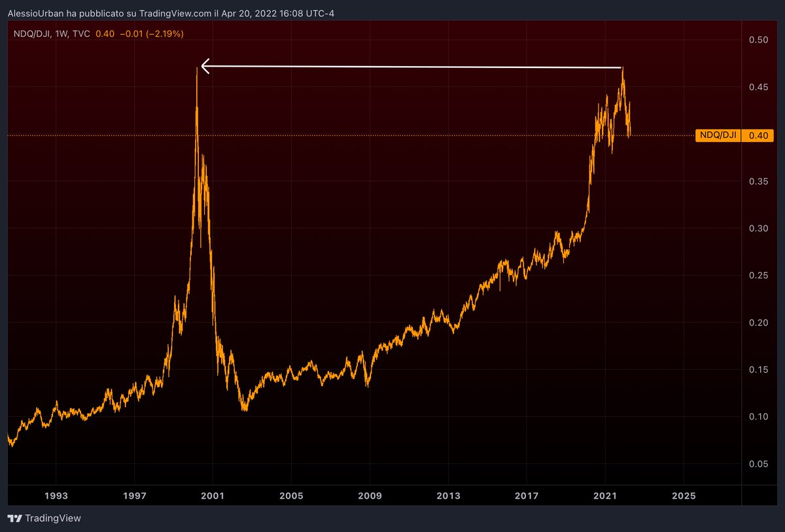Click the 0.30 price axis label
Image resolution: width=785 pixels, height=532 pixels.
click(758, 228)
